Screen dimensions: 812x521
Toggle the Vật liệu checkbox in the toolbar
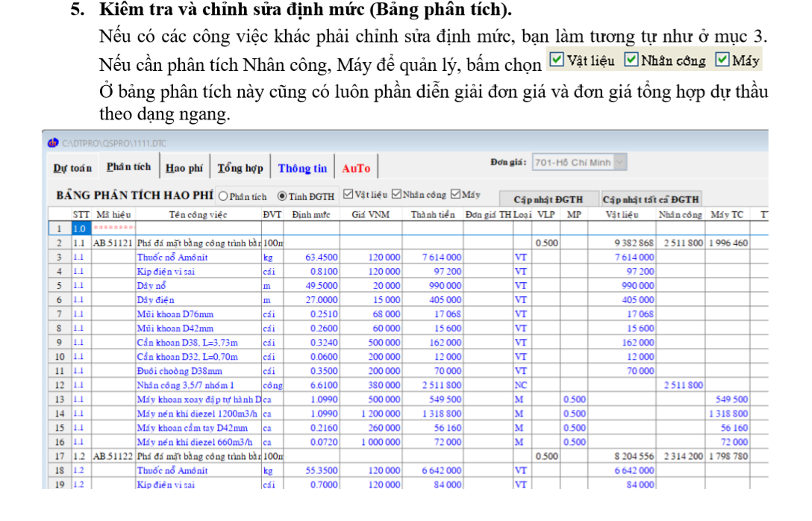(349, 195)
